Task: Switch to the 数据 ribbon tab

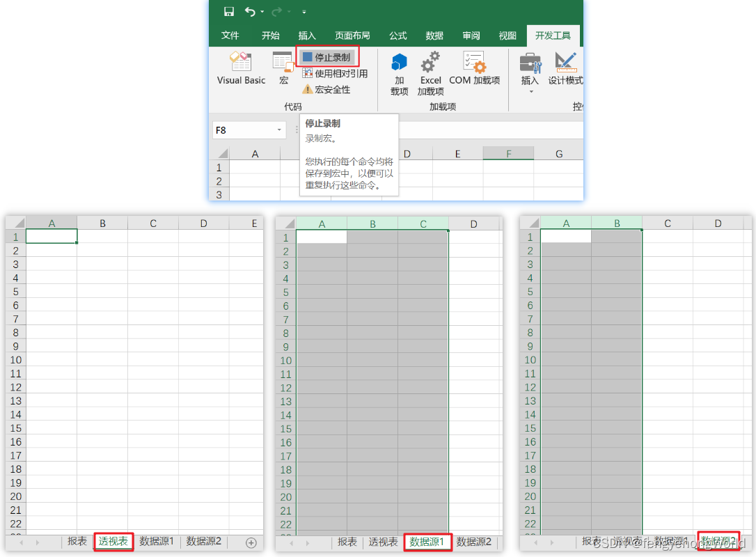Action: [434, 36]
